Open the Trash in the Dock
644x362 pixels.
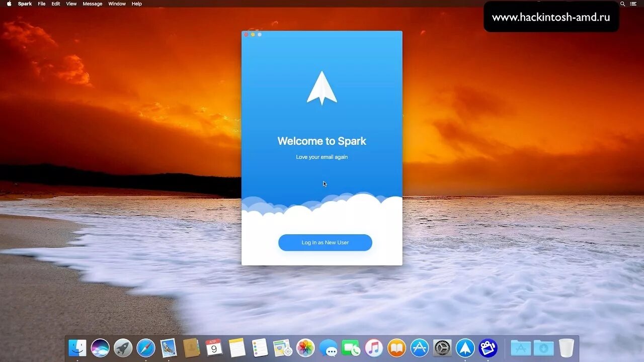point(567,348)
